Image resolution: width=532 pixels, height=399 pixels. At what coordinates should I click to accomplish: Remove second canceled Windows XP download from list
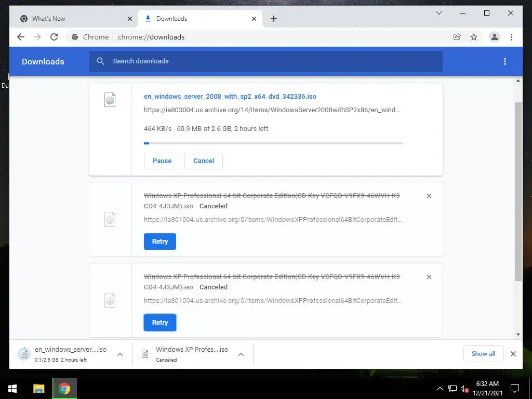(429, 277)
